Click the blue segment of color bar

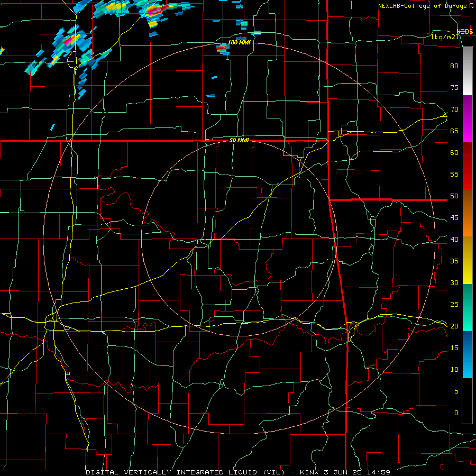coord(467,354)
